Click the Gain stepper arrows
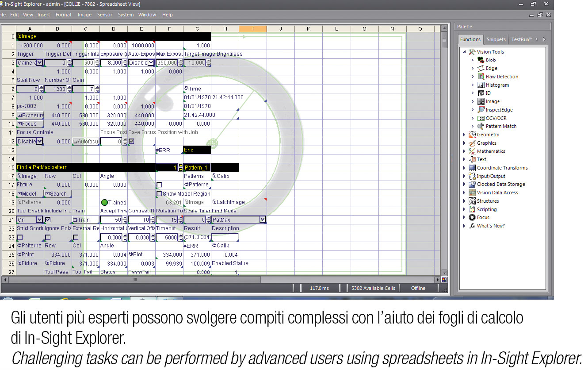 [97, 89]
